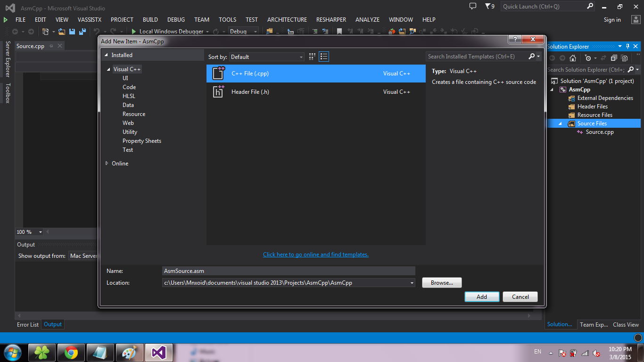Click the clover app taskbar icon
644x362 pixels.
coord(42,353)
